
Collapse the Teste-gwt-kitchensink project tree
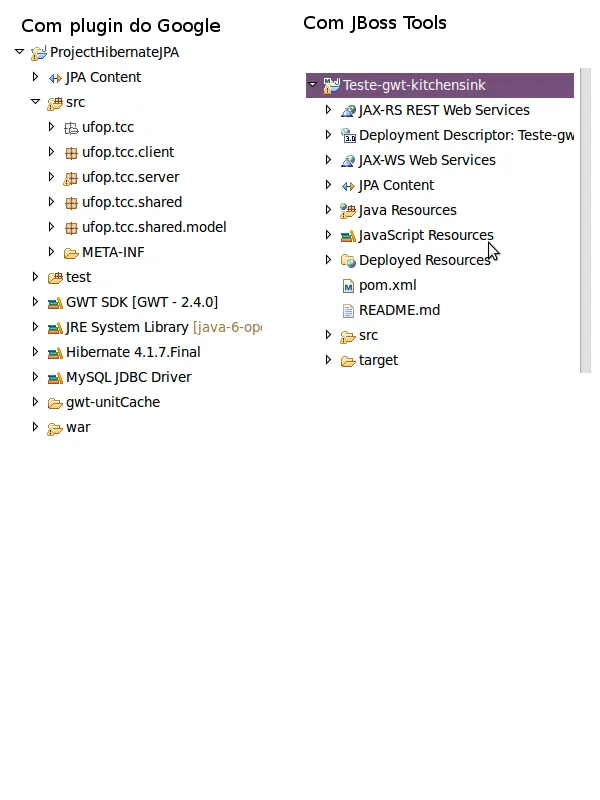click(313, 84)
